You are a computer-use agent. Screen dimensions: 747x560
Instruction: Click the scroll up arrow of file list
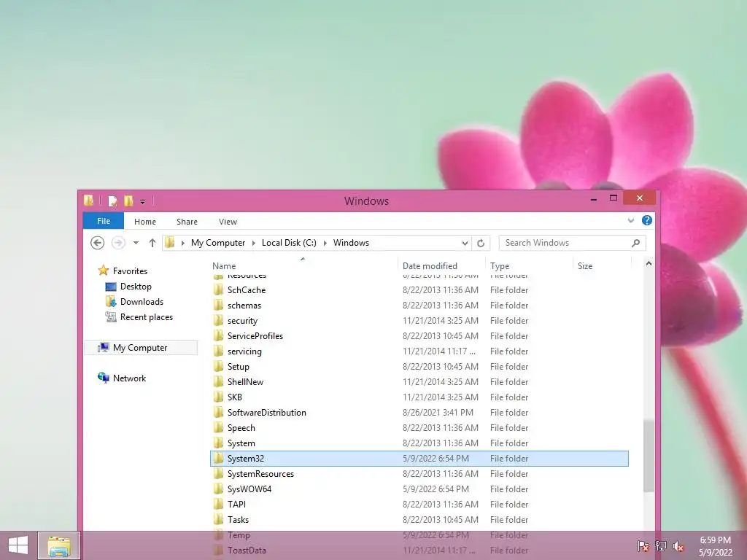[x=649, y=263]
